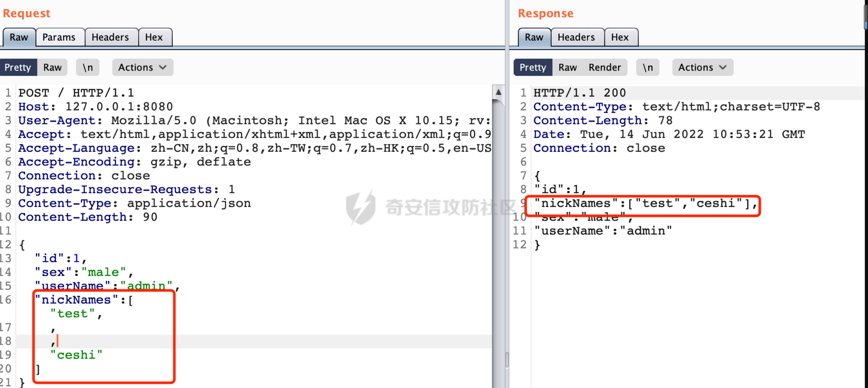Viewport: 868px width, 388px height.
Task: Click the Headers tab in the Request panel
Action: pyautogui.click(x=111, y=37)
